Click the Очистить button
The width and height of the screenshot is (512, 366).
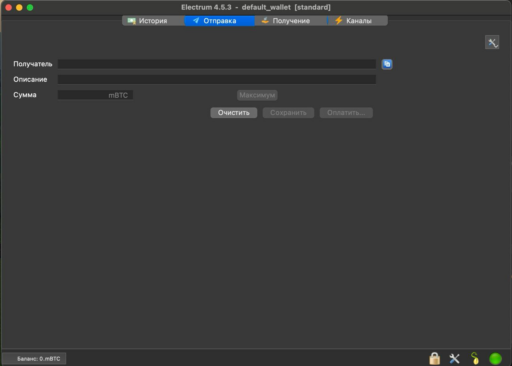(234, 113)
